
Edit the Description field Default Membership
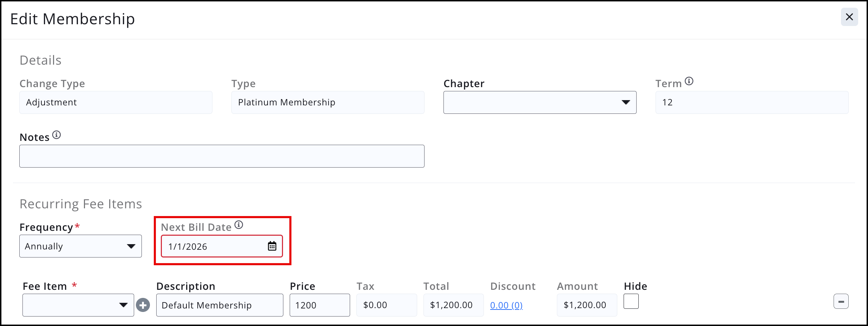click(219, 305)
